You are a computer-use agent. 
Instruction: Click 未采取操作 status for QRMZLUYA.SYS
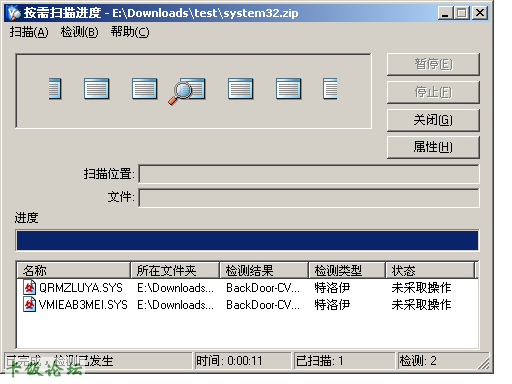(421, 288)
